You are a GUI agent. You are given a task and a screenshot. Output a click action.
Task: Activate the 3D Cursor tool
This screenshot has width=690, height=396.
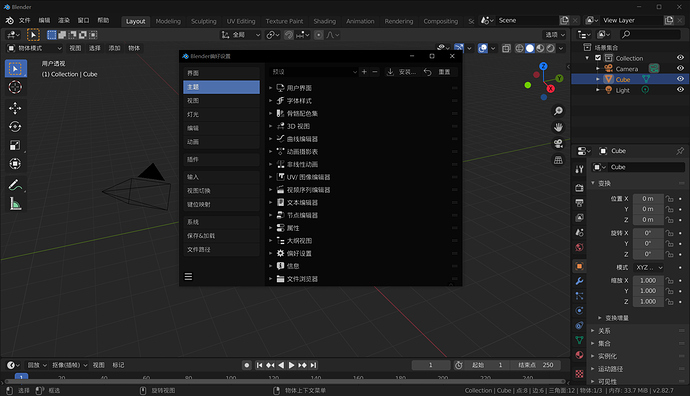pos(15,87)
